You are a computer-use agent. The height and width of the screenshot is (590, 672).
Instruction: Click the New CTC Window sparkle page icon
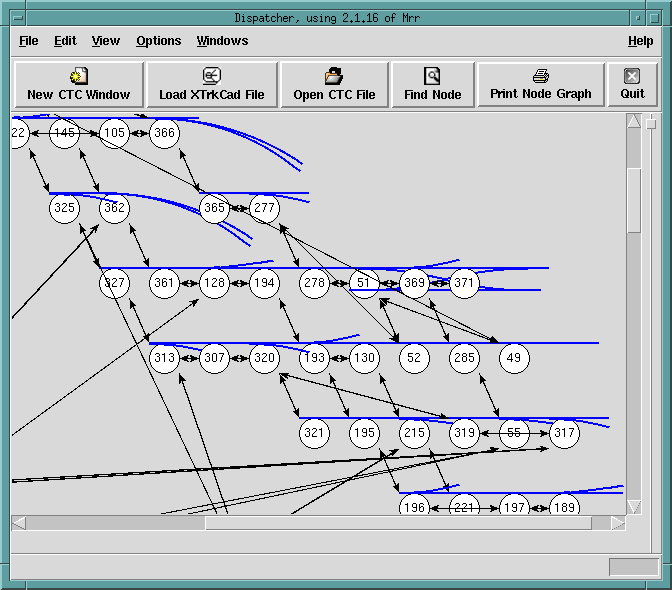coord(79,76)
